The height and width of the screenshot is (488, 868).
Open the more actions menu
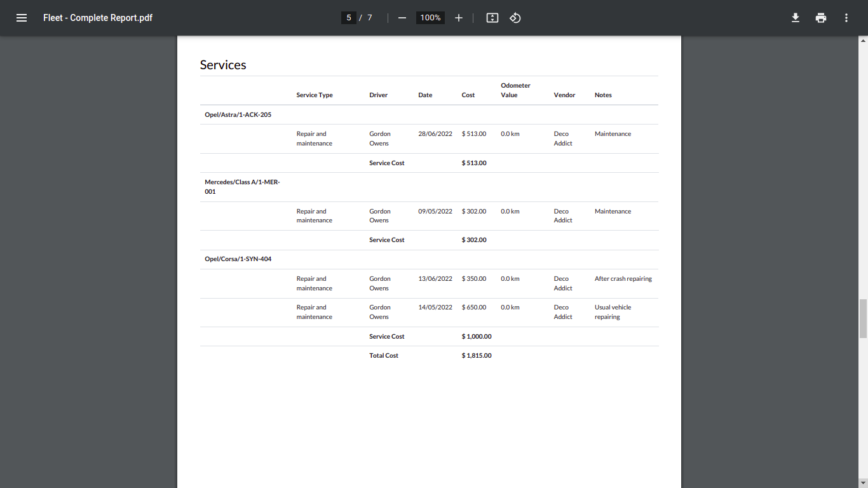tap(846, 18)
